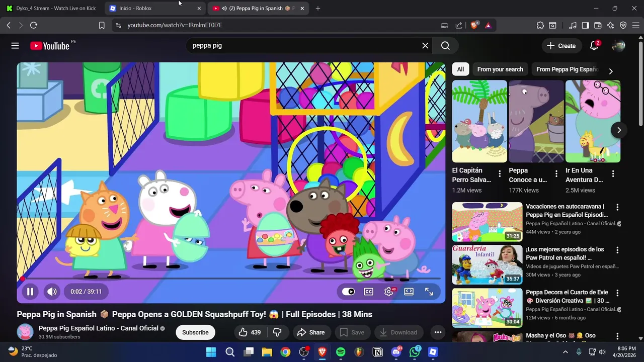Image resolution: width=644 pixels, height=362 pixels.
Task: Open Vacaciones en autocaravana video thumbnail
Action: click(x=487, y=222)
